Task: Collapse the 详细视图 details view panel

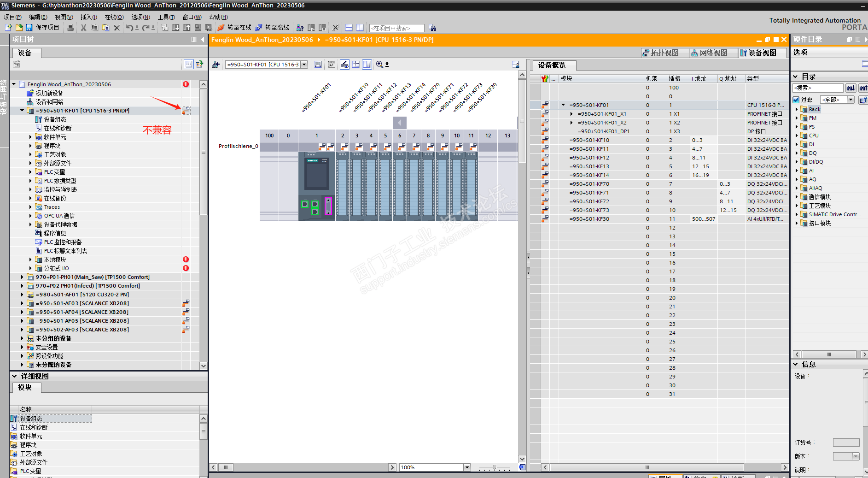Action: pyautogui.click(x=14, y=376)
